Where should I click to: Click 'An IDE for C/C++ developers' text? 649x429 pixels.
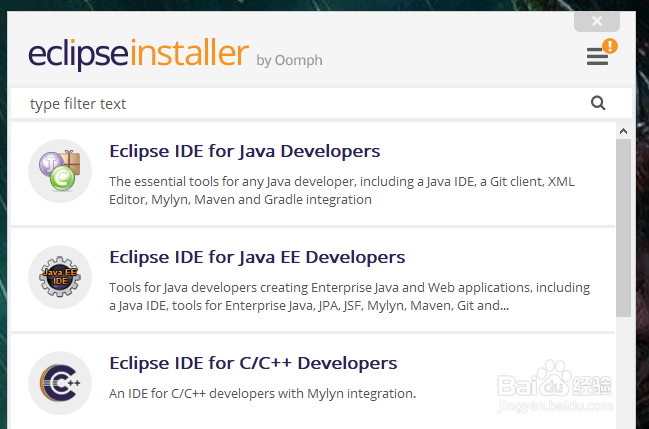point(262,393)
